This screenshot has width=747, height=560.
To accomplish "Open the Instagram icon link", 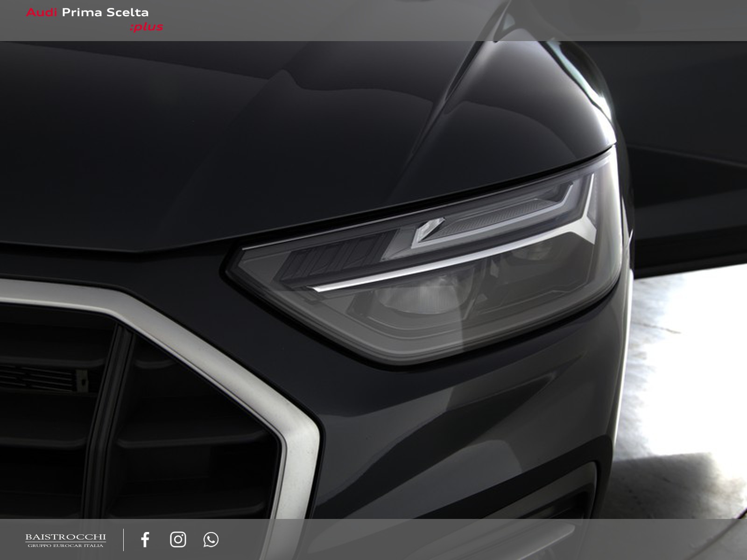I will 178,539.
